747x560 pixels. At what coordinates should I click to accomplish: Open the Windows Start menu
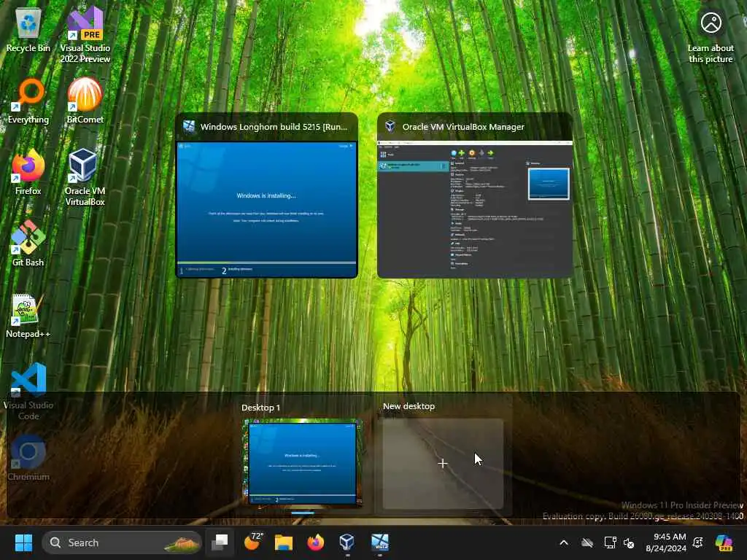point(23,542)
